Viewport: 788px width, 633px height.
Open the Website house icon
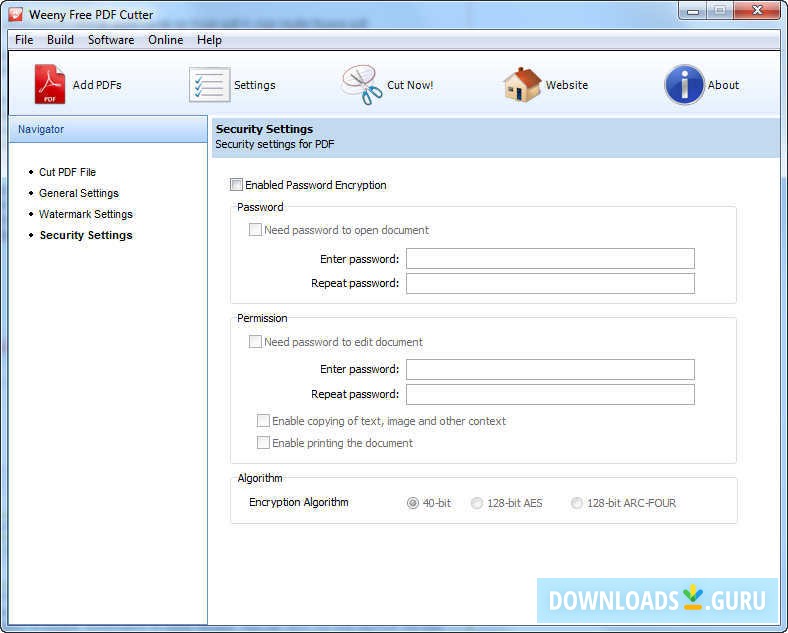pos(522,84)
